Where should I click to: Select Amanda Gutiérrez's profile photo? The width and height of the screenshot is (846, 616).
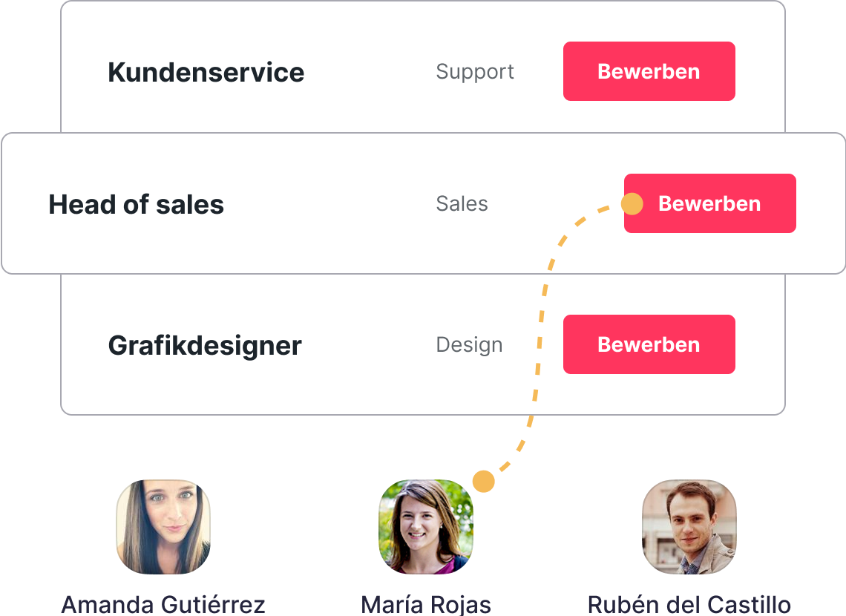coord(163,526)
